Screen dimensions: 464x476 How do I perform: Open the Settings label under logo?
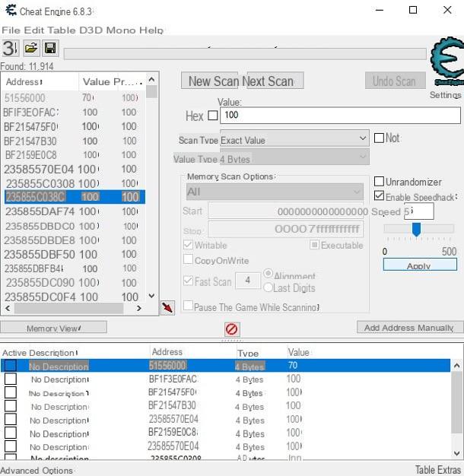click(445, 95)
